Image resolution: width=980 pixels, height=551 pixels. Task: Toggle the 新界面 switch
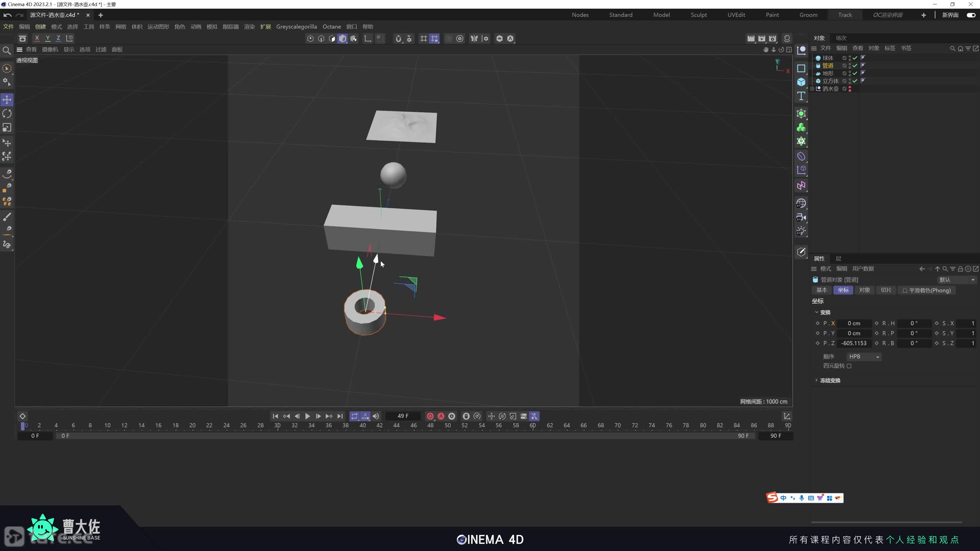click(x=971, y=15)
